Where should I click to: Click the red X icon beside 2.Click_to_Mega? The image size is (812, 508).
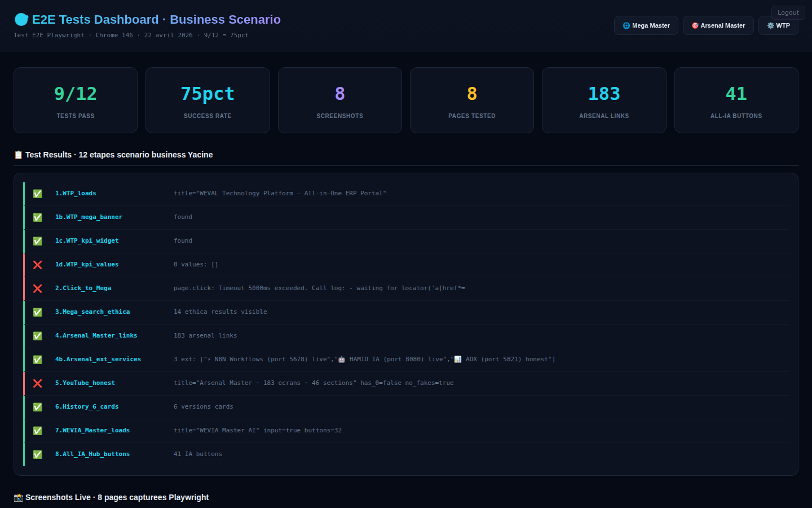[38, 288]
